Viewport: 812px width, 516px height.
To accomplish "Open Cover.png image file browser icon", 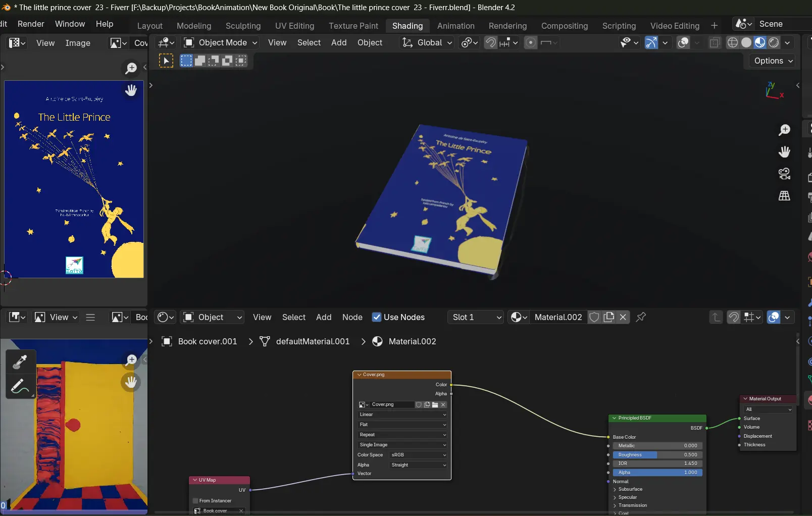I will click(x=435, y=404).
